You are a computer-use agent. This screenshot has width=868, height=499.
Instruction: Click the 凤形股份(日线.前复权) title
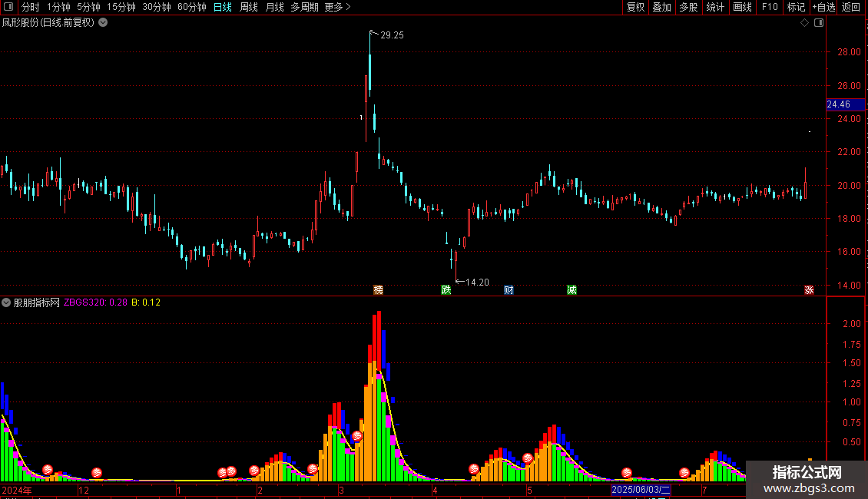pyautogui.click(x=48, y=23)
